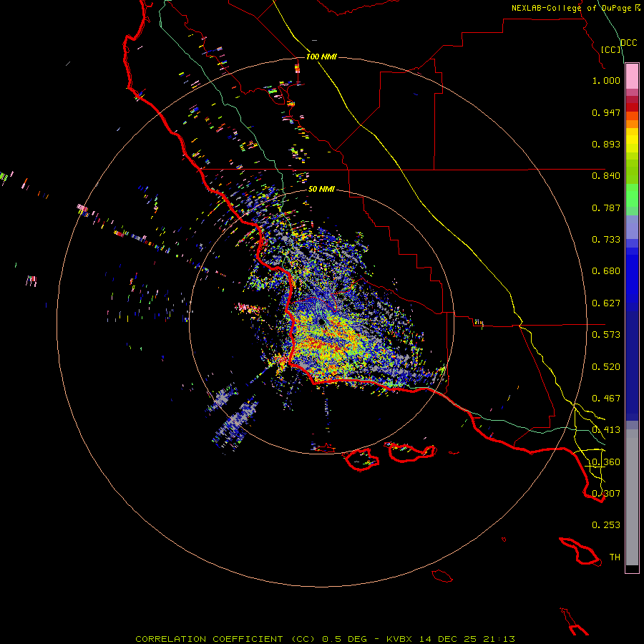644x644 pixels.
Task: Pick the red segment of the color bar
Action: 632,107
